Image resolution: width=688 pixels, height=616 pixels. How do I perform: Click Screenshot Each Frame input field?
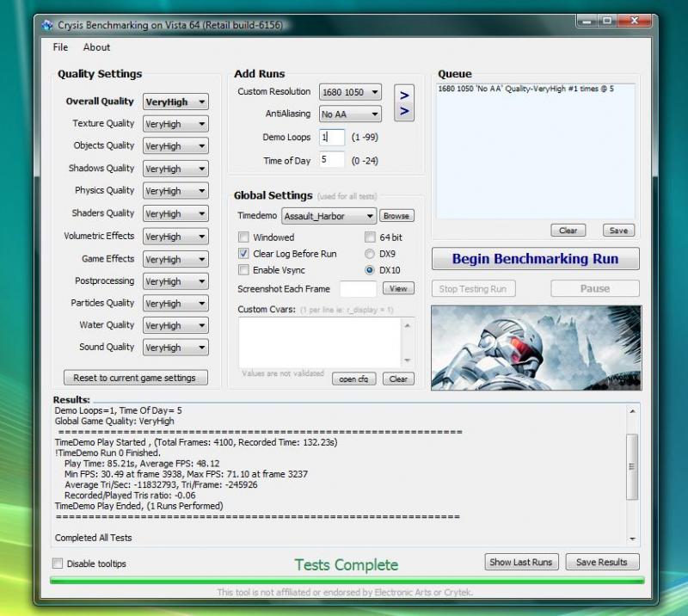click(x=358, y=289)
